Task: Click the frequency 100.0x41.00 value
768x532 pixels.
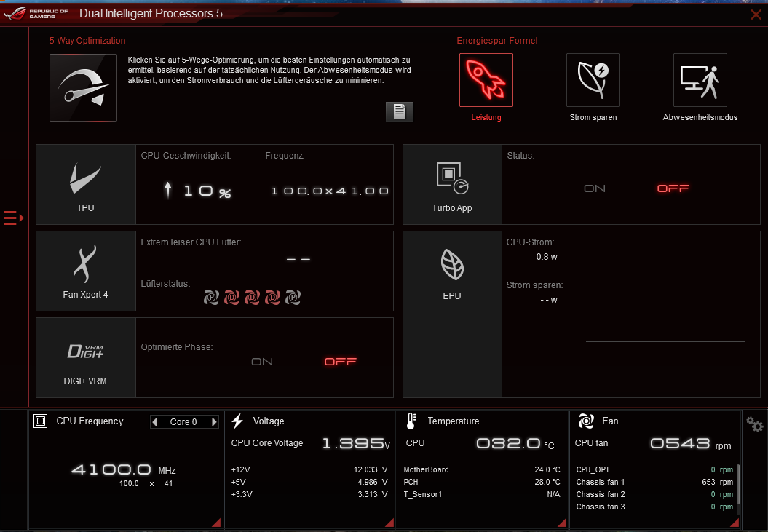Action: 330,191
